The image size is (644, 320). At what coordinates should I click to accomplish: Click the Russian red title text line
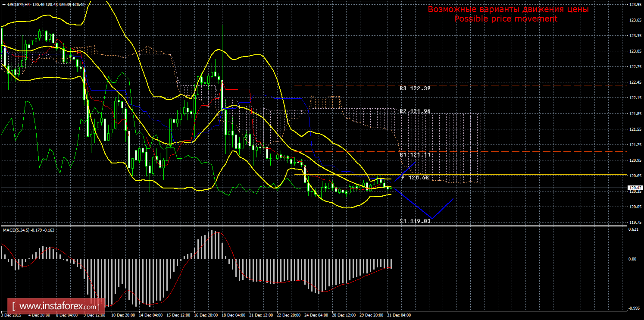(x=508, y=9)
